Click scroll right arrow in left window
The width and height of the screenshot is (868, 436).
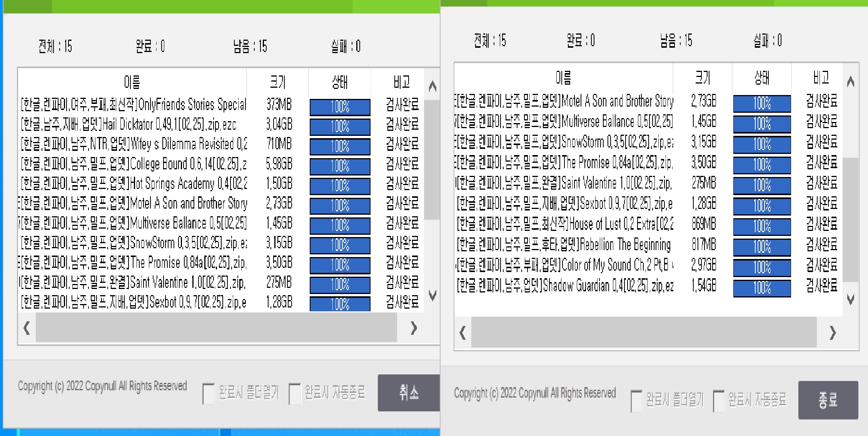coord(414,328)
